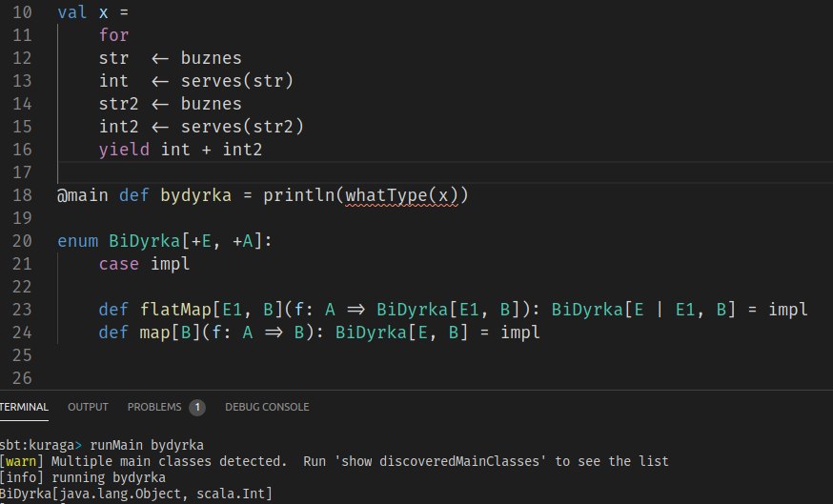Click the underlined 'whatType' call
The height and width of the screenshot is (504, 833).
(x=386, y=195)
